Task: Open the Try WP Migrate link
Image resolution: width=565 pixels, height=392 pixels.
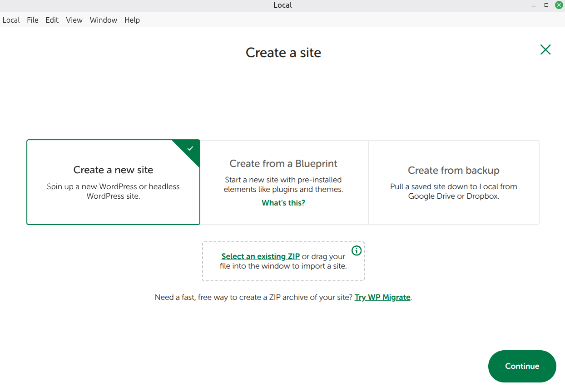Action: pos(382,298)
